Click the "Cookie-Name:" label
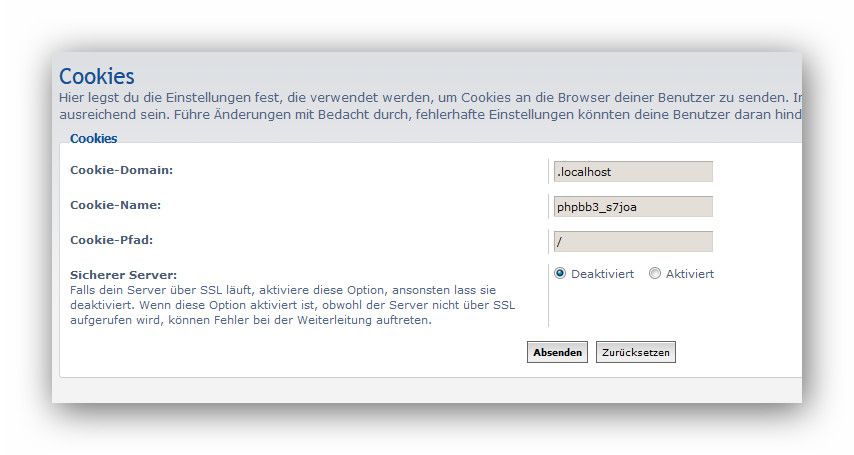This screenshot has height=455, width=854. [115, 205]
